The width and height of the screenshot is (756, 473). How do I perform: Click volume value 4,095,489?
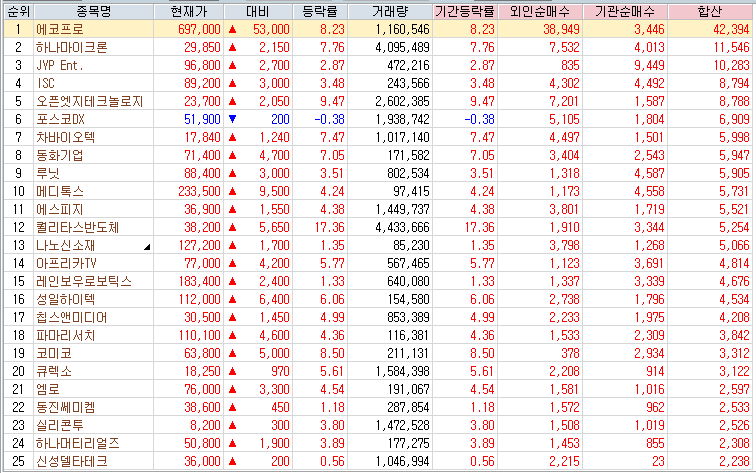coord(402,47)
